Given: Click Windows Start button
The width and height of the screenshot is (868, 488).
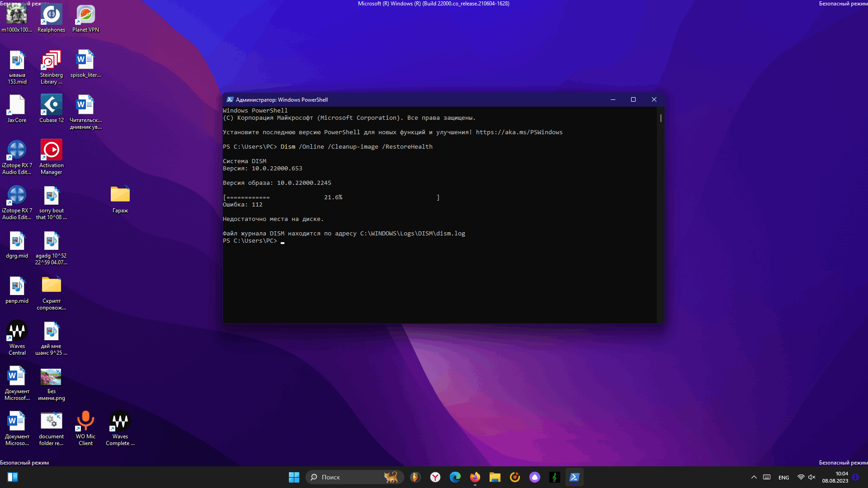Looking at the screenshot, I should point(293,477).
